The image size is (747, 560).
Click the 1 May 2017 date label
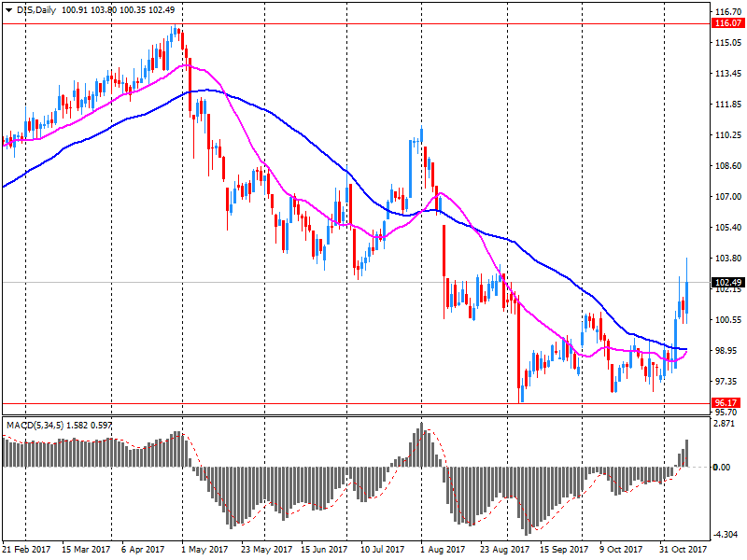coord(204,550)
